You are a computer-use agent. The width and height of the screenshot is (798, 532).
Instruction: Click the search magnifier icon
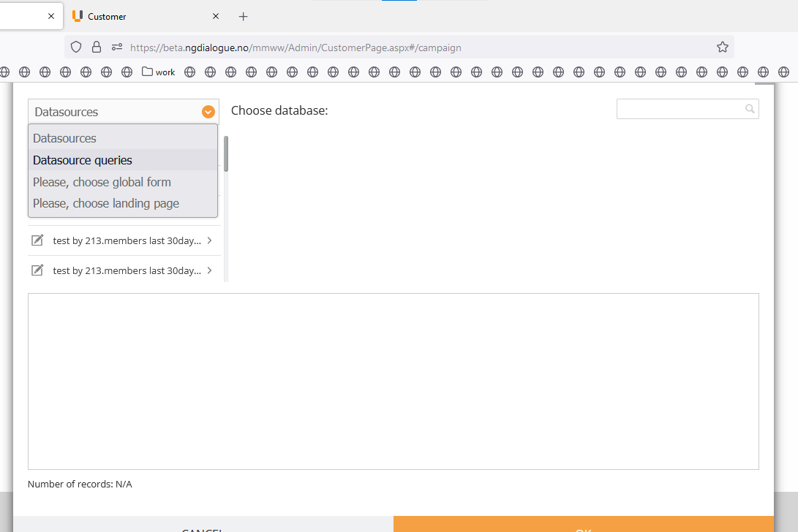pyautogui.click(x=750, y=109)
